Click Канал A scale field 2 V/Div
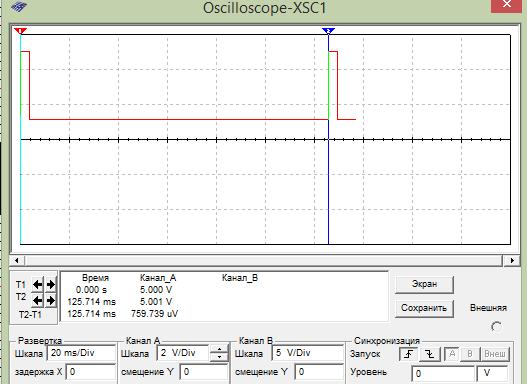The image size is (527, 384). (183, 353)
